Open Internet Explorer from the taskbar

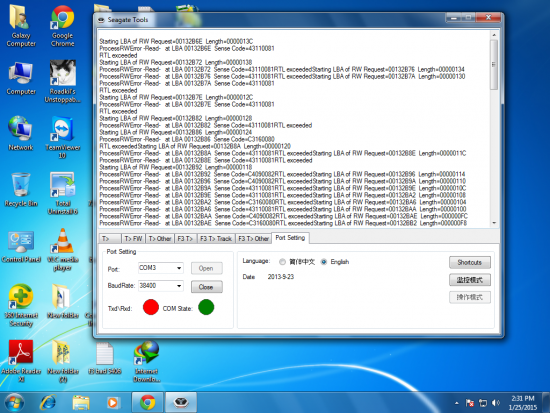(x=48, y=402)
